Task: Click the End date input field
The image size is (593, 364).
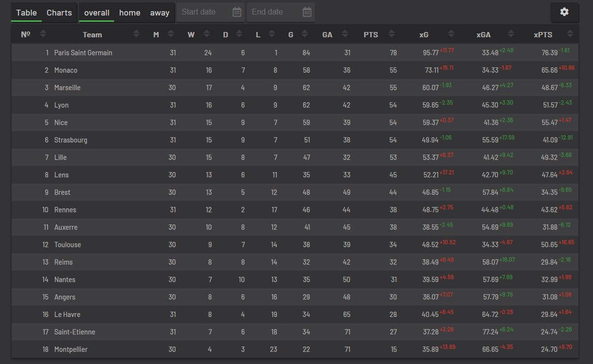Action: (x=281, y=12)
